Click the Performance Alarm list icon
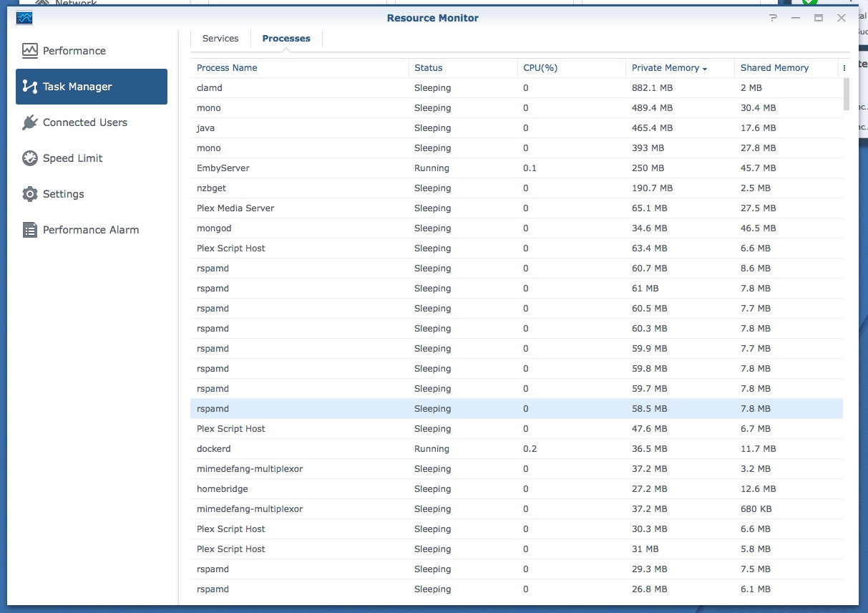 [x=29, y=230]
